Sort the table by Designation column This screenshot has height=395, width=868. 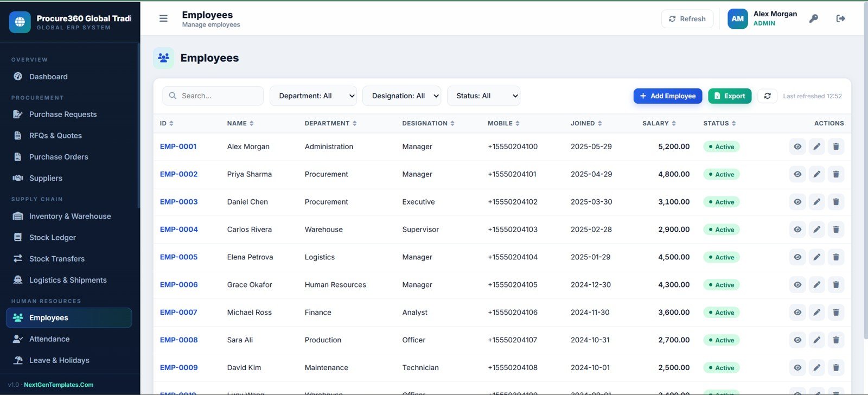click(x=428, y=124)
